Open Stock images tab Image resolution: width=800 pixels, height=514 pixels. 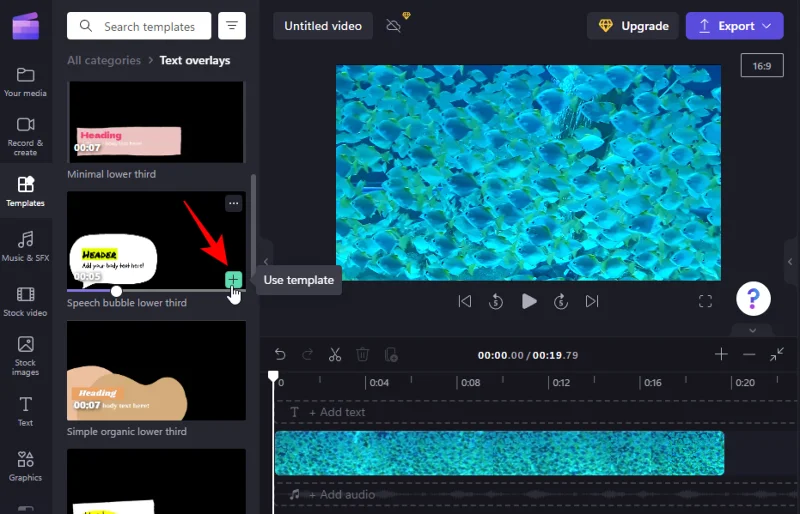(26, 356)
